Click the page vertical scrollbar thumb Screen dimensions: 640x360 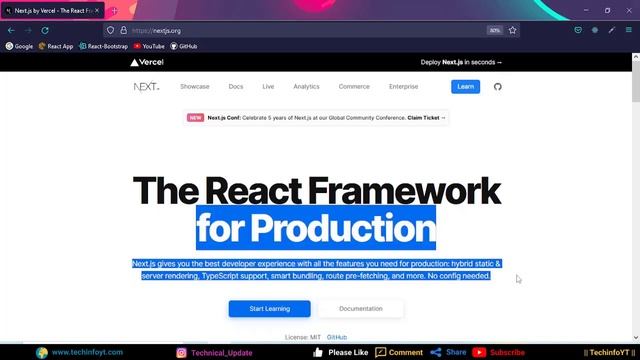tap(636, 82)
